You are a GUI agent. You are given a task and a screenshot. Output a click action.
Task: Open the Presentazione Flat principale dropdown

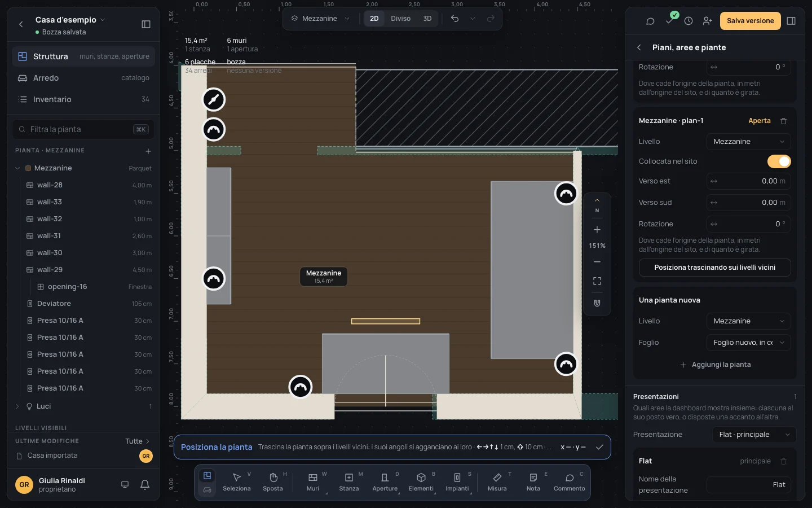(x=754, y=435)
